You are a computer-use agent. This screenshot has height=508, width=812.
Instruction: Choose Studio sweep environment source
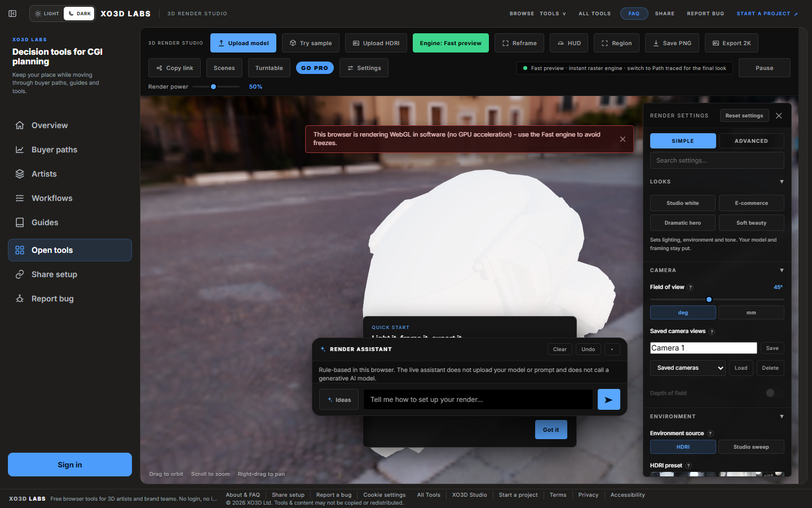pos(751,447)
